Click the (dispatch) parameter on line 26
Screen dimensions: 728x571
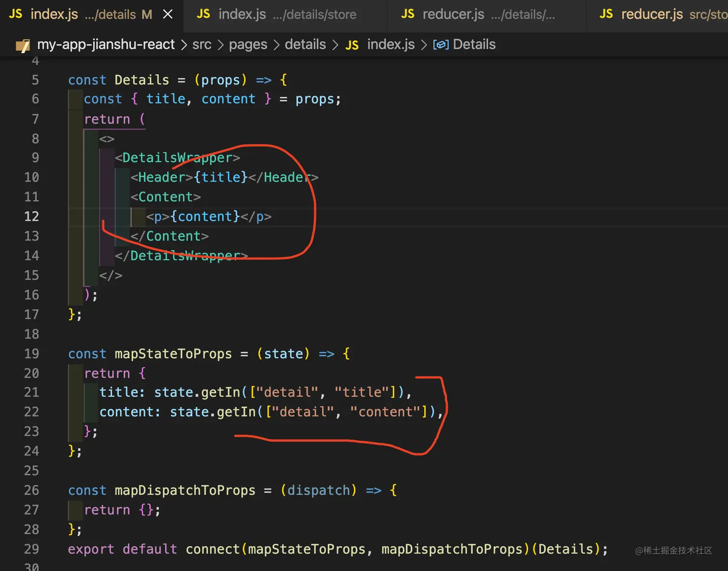point(319,491)
